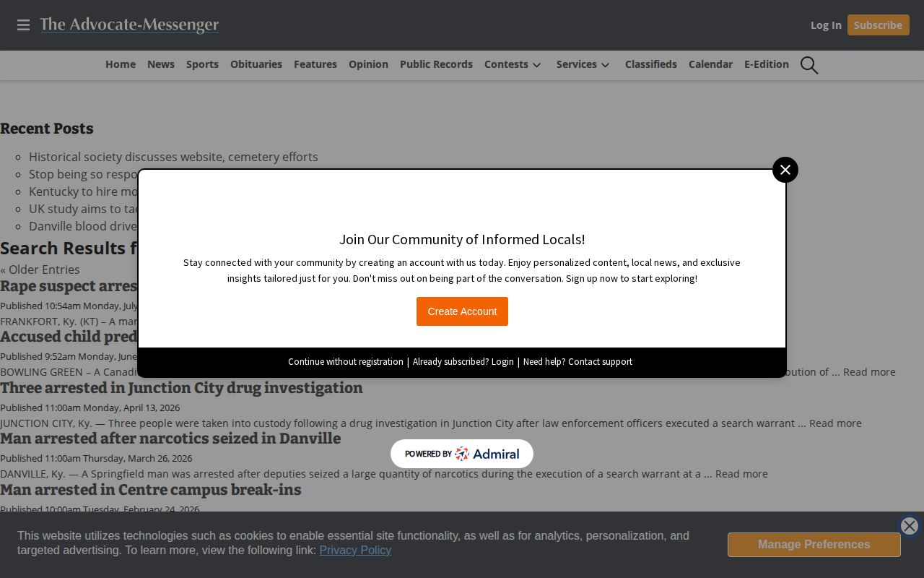Open the Obituaries section
The width and height of the screenshot is (924, 578).
[x=256, y=64]
